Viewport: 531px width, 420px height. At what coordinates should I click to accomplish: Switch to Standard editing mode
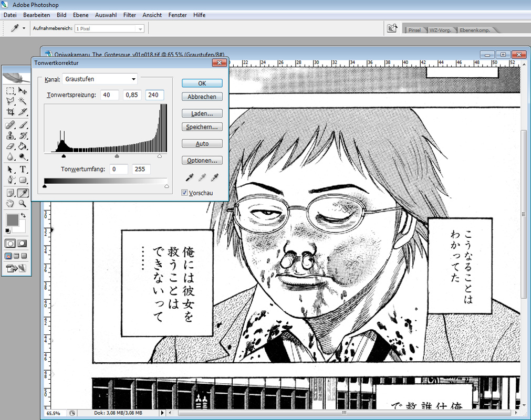click(10, 243)
